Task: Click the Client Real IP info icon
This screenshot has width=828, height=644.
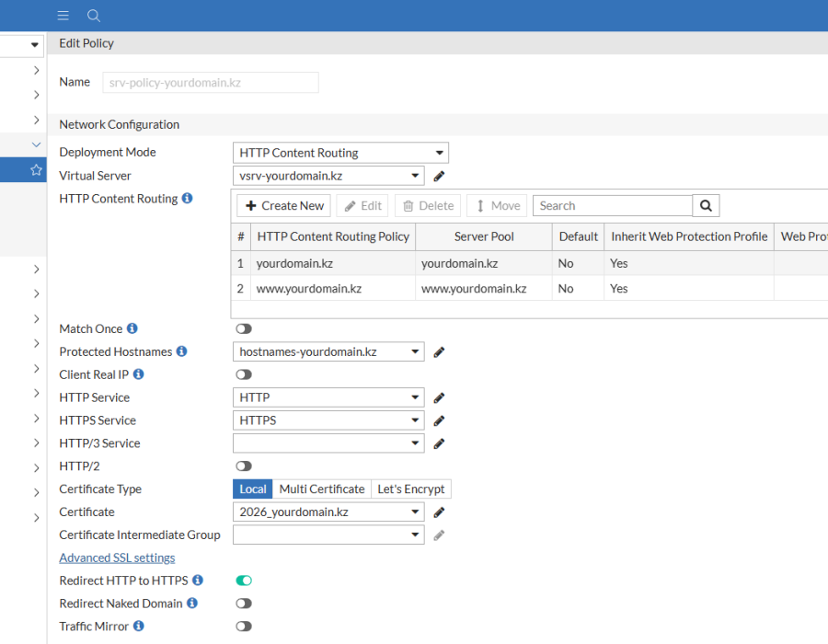Action: pyautogui.click(x=138, y=374)
